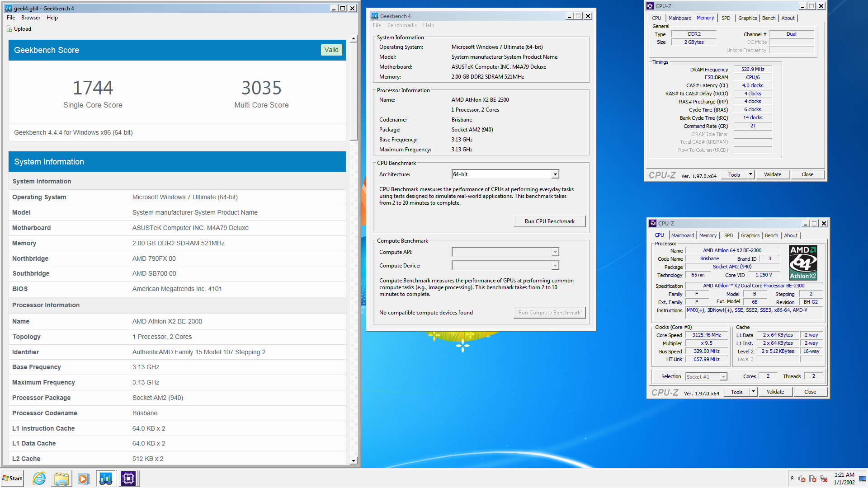868x488 pixels.
Task: Click the Run CPU Benchmark button
Action: click(549, 221)
